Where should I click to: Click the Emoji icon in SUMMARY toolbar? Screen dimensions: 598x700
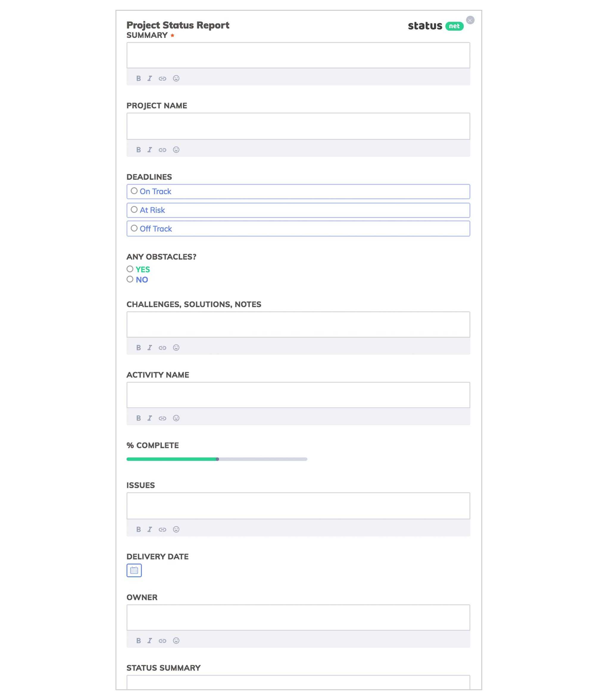point(176,78)
